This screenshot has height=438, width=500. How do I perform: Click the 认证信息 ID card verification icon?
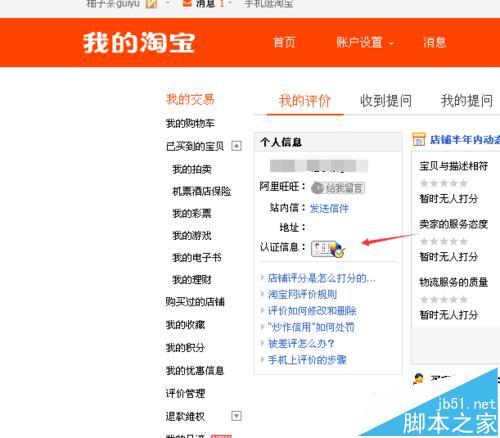[328, 249]
